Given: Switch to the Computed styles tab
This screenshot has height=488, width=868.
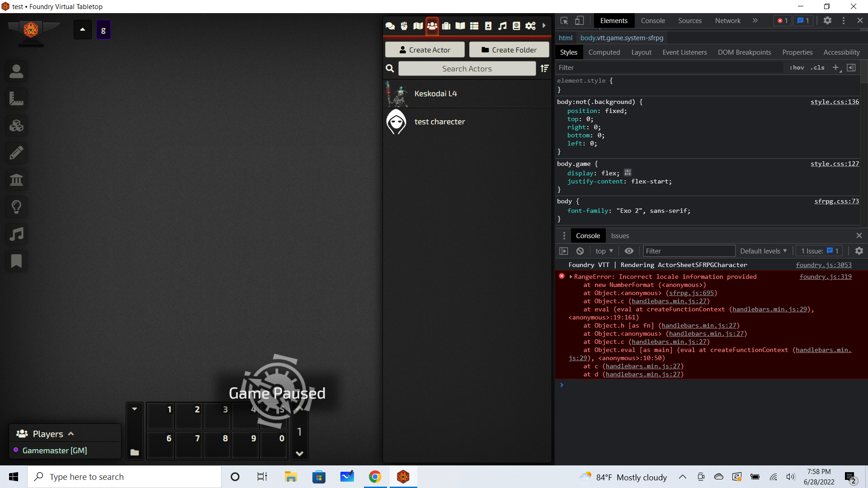Looking at the screenshot, I should (604, 52).
